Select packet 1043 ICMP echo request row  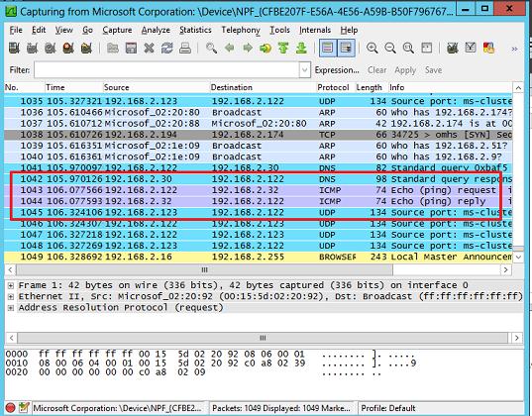[258, 190]
